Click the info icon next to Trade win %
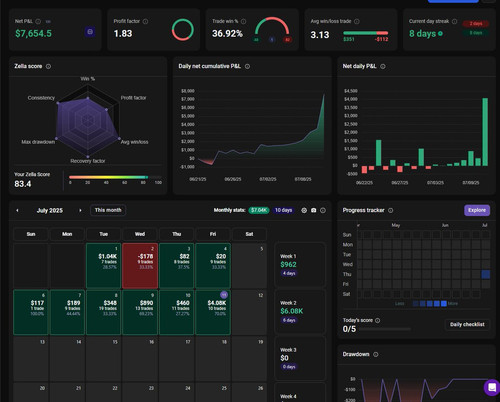Viewport: 500px width, 402px height. pyautogui.click(x=243, y=21)
